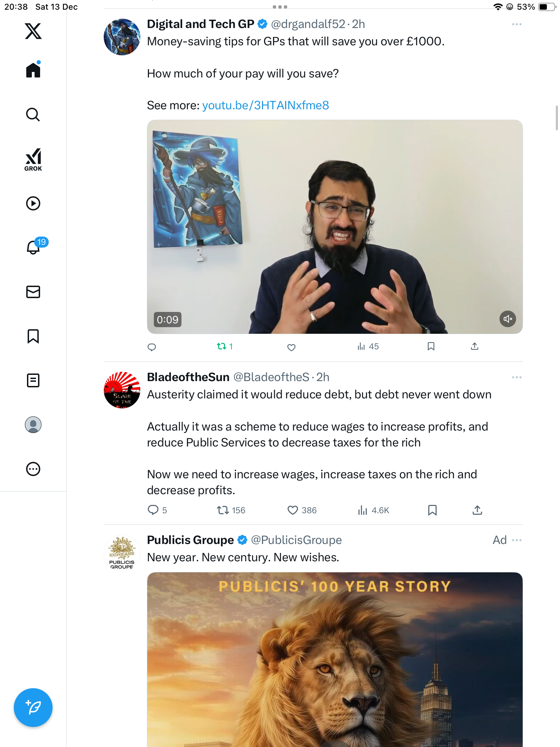Undo repost on Digital and Tech GP post
This screenshot has width=560, height=747.
coord(222,346)
